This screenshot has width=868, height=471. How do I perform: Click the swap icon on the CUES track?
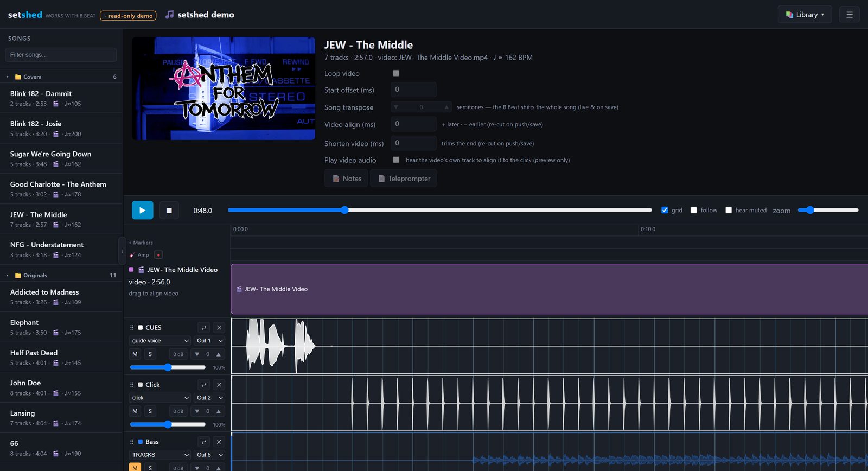(203, 328)
